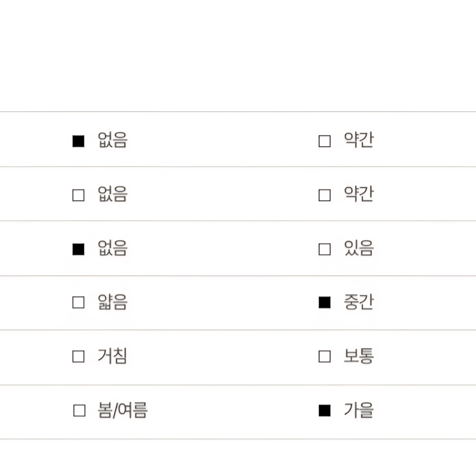
Task: Check the 있음 checkbox
Action: point(324,249)
